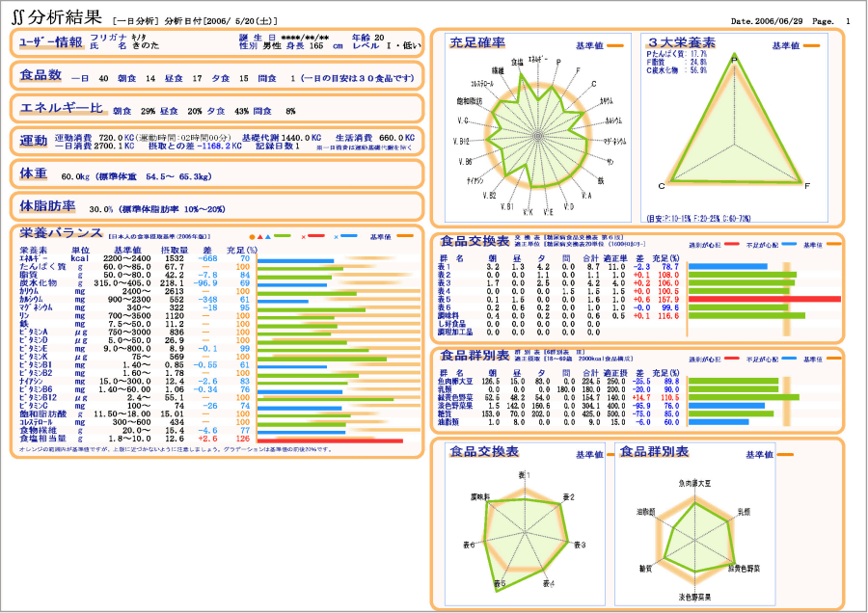Screen dimensions: 868x613
Task: Click the "魚肉卵大豆" row label in the table
Action: pos(455,381)
